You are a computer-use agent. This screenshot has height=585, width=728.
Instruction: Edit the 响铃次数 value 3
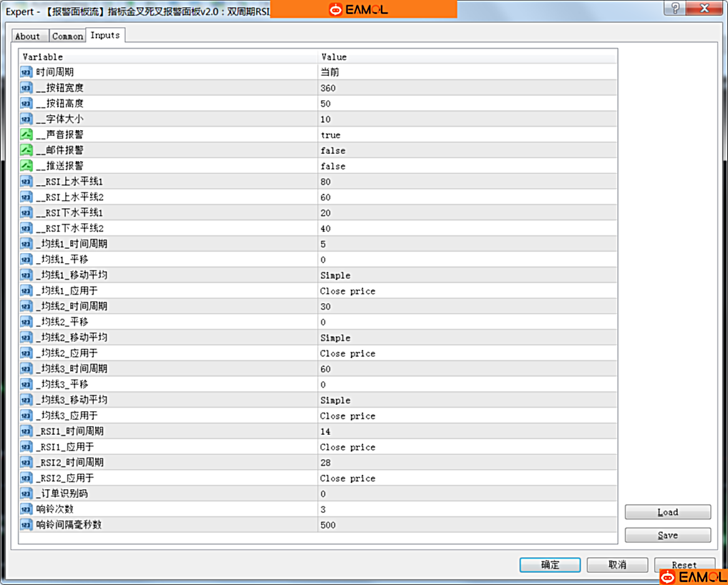[467, 509]
